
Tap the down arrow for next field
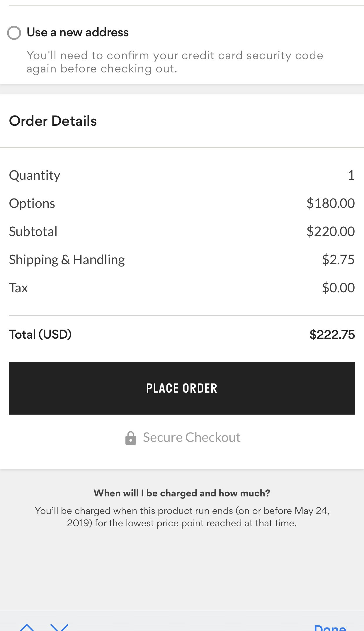pos(59,627)
